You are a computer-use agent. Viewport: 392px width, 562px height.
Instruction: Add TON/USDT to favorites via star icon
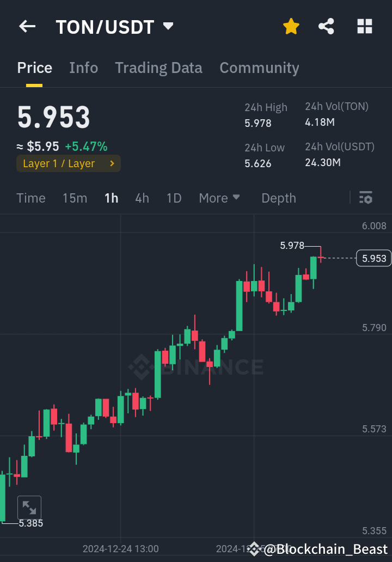tap(291, 26)
